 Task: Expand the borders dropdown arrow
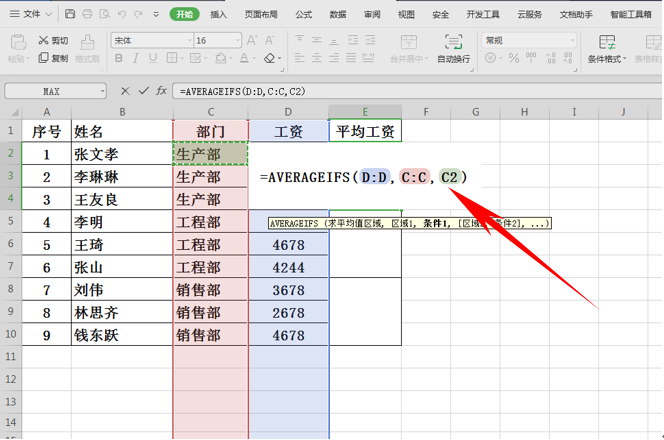[x=182, y=58]
